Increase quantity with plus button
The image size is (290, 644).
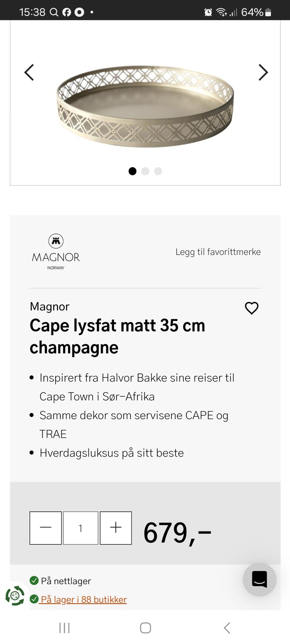pos(116,528)
